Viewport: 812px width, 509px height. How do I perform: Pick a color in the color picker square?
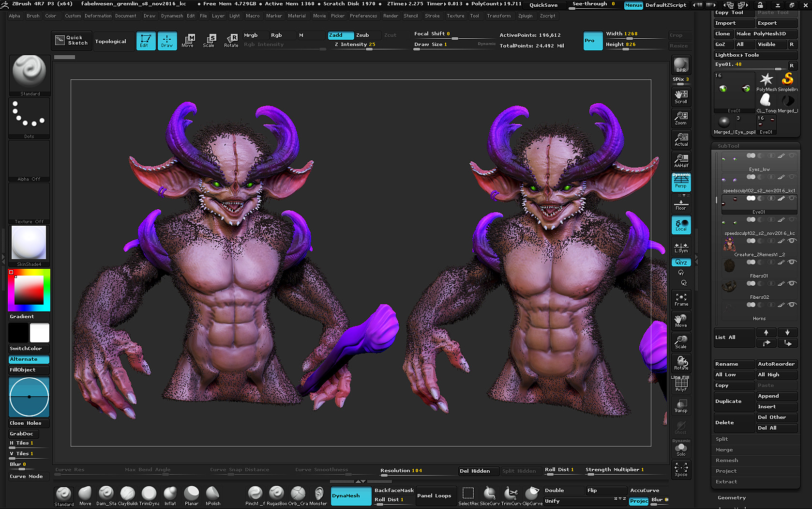pos(29,290)
